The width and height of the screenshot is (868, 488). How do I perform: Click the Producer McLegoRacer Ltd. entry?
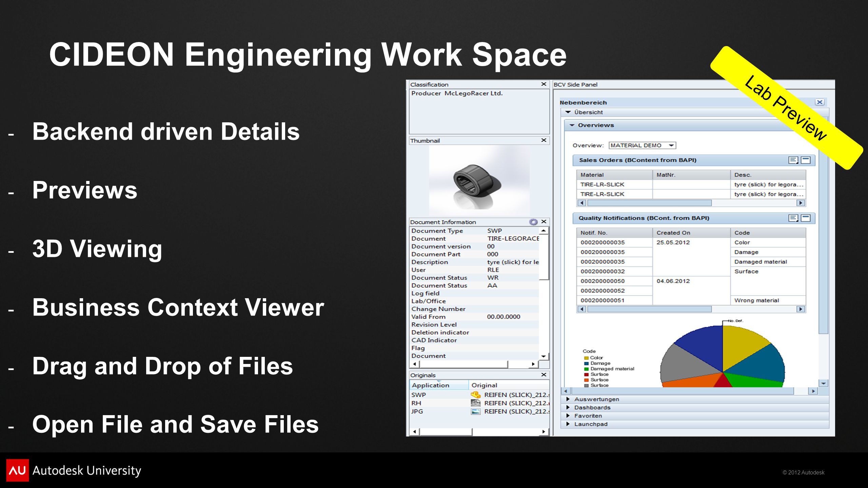pyautogui.click(x=457, y=93)
